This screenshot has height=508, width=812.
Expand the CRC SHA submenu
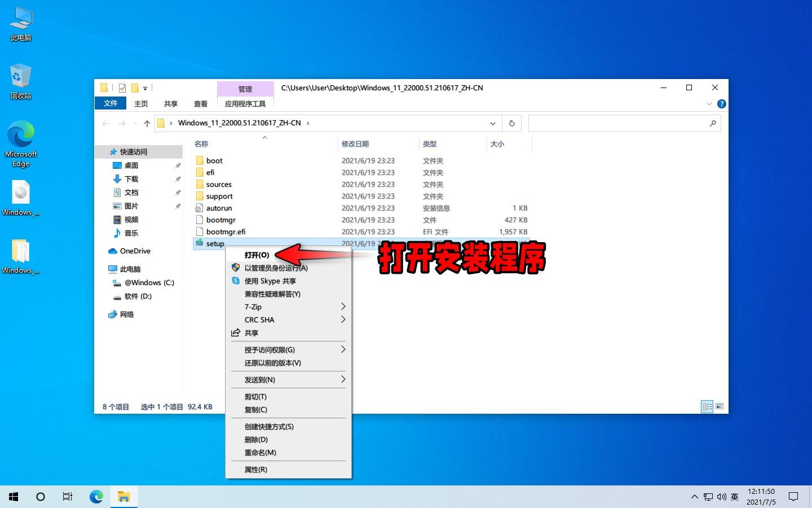click(x=288, y=320)
